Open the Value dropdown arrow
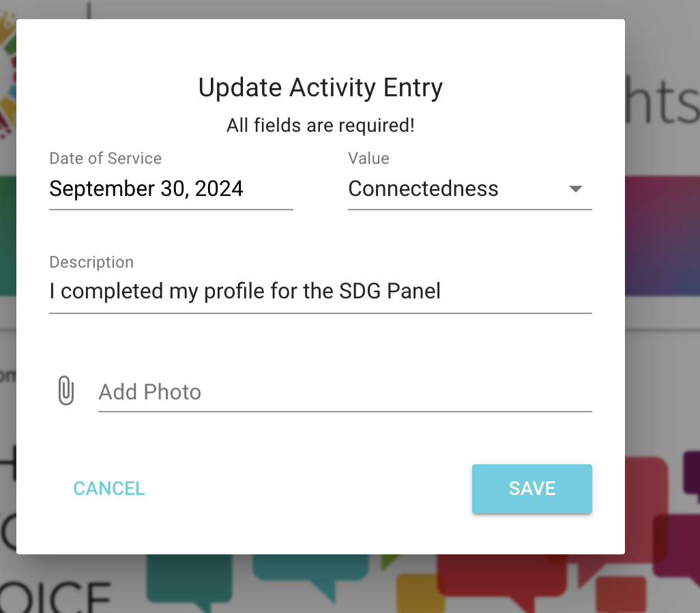Viewport: 700px width, 613px height. coord(575,189)
